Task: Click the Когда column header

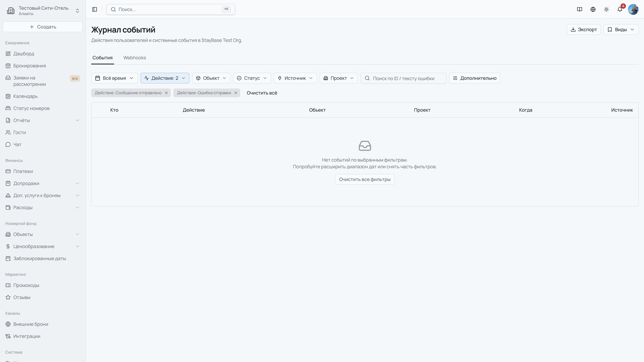Action: 525,110
